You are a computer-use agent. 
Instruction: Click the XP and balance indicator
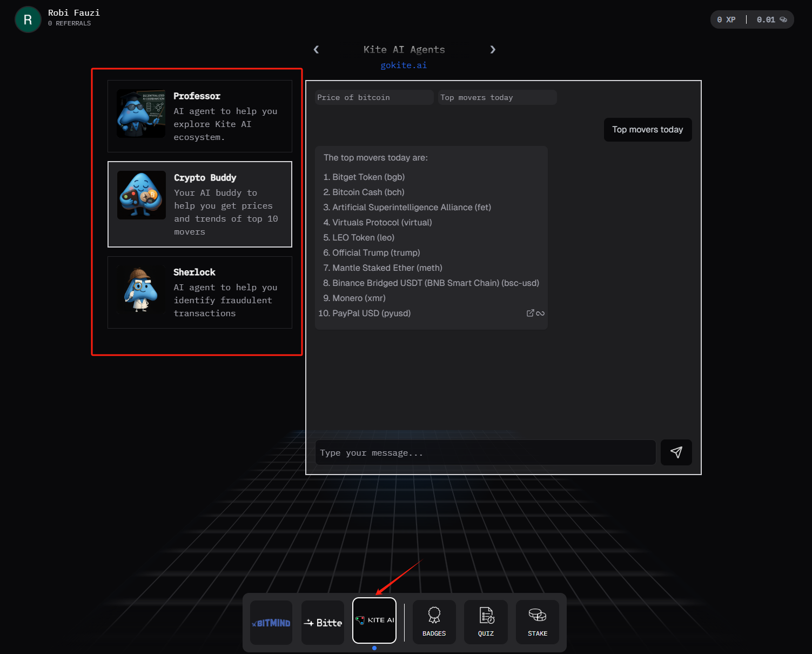pyautogui.click(x=751, y=19)
